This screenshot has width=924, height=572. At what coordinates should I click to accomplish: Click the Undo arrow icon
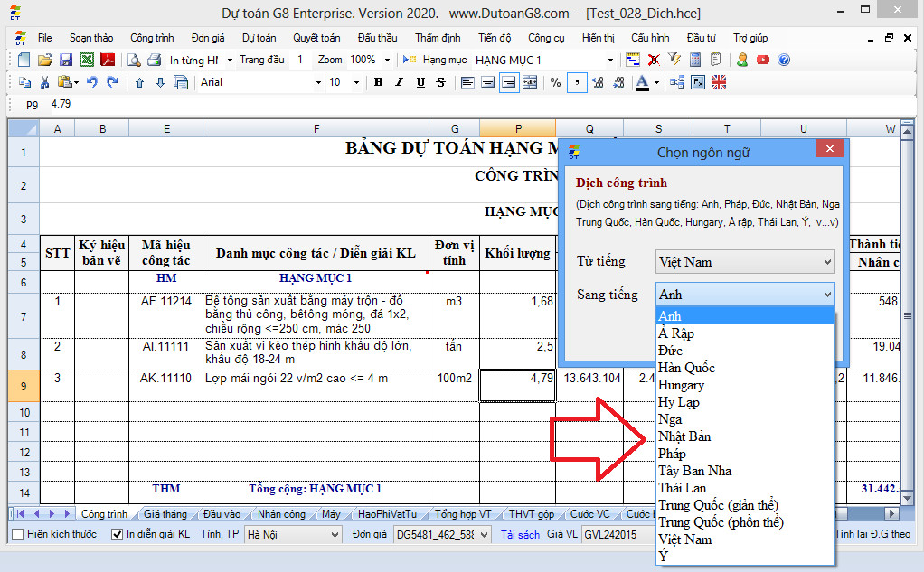click(93, 82)
